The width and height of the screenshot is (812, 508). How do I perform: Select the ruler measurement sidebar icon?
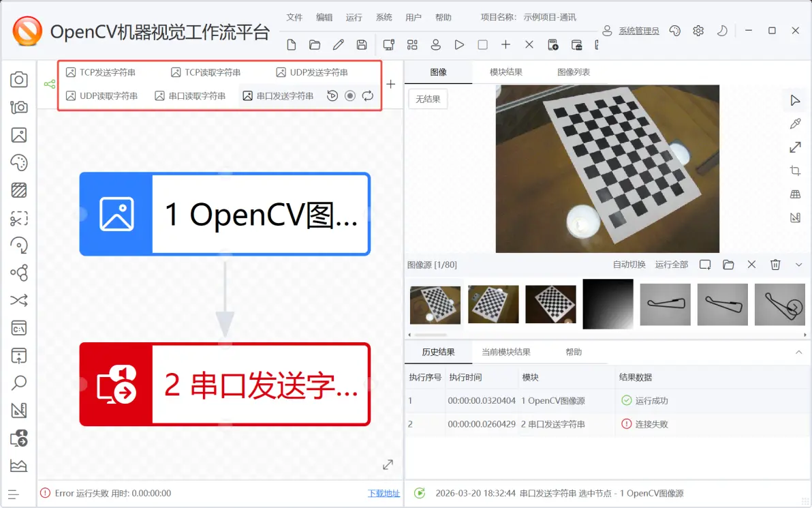pos(18,410)
